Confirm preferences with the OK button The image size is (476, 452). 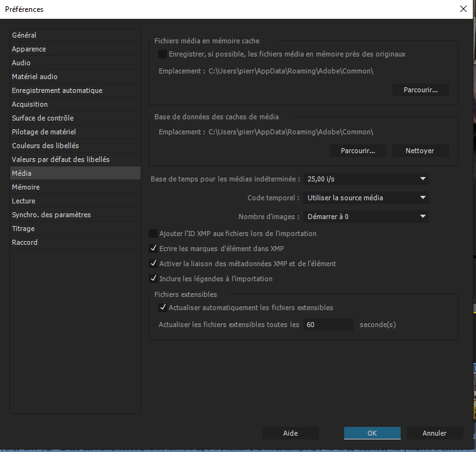(372, 433)
